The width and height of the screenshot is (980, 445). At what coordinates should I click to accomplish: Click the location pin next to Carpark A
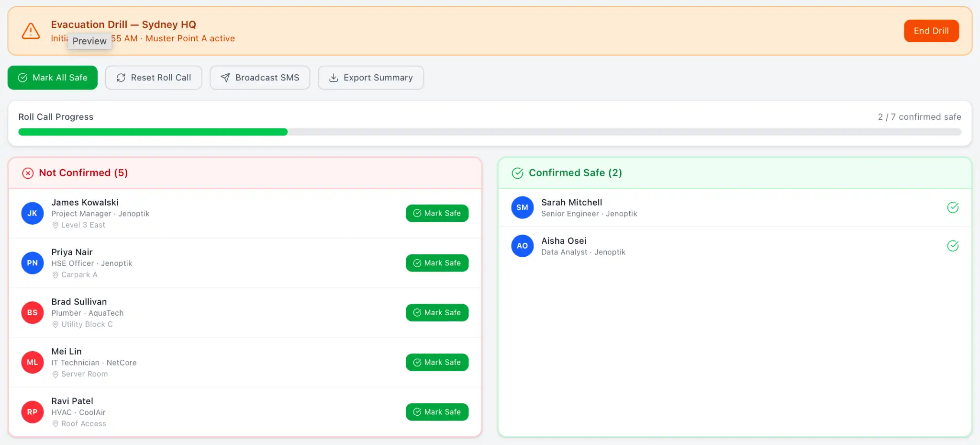coord(56,275)
